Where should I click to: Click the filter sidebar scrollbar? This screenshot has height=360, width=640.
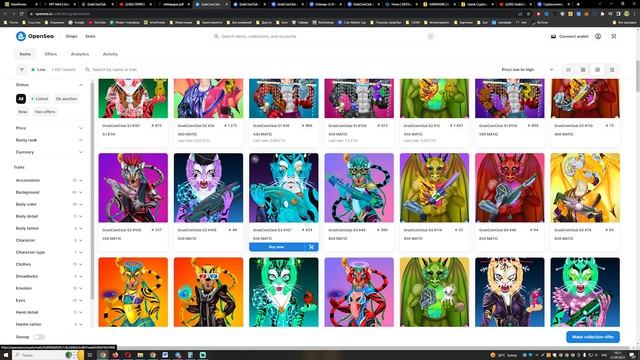[92, 192]
